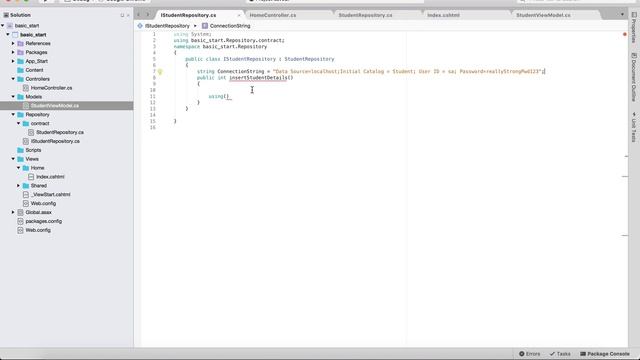Click the ConnectionString member icon in the breadcrumb
Viewport: 640px width, 360px height.
[205, 26]
